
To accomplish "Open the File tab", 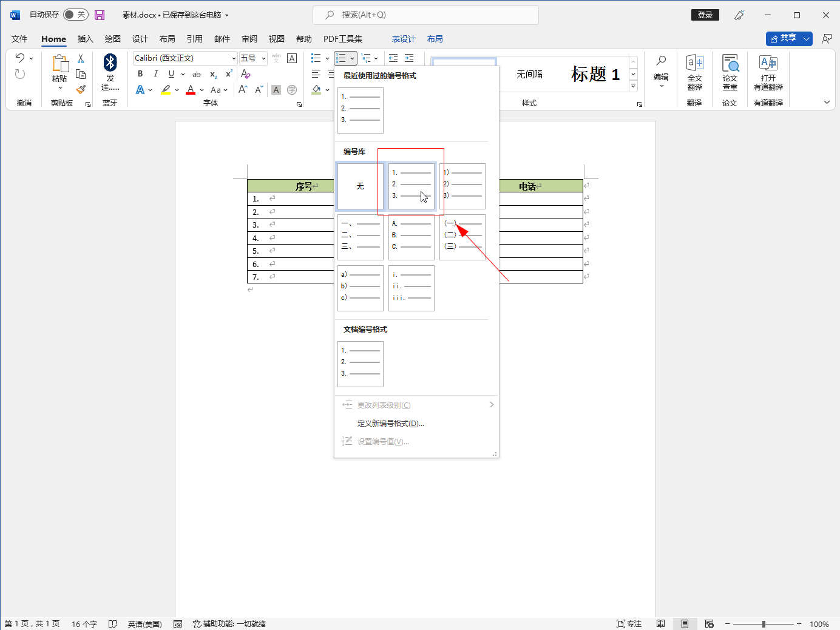I will (x=19, y=39).
